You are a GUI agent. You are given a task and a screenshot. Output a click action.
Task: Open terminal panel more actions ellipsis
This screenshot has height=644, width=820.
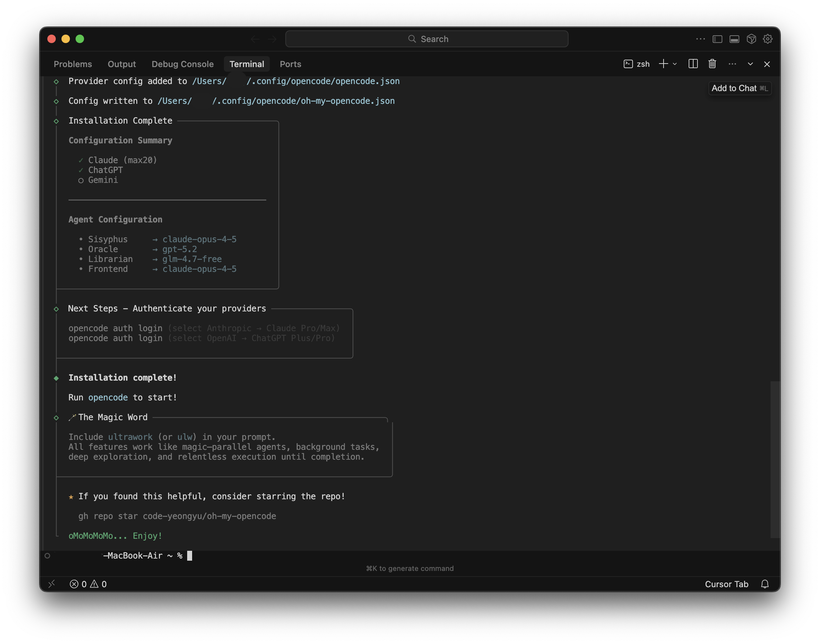pyautogui.click(x=732, y=64)
